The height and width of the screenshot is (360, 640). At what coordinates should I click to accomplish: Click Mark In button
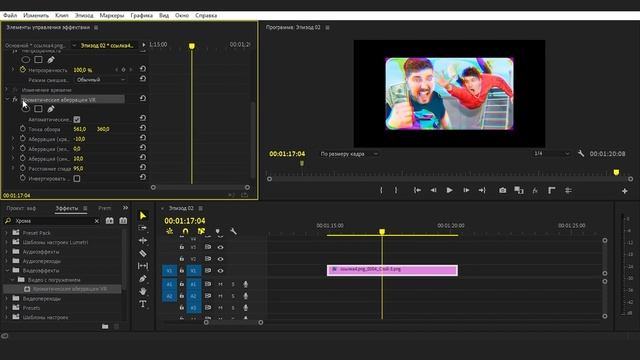pos(381,190)
